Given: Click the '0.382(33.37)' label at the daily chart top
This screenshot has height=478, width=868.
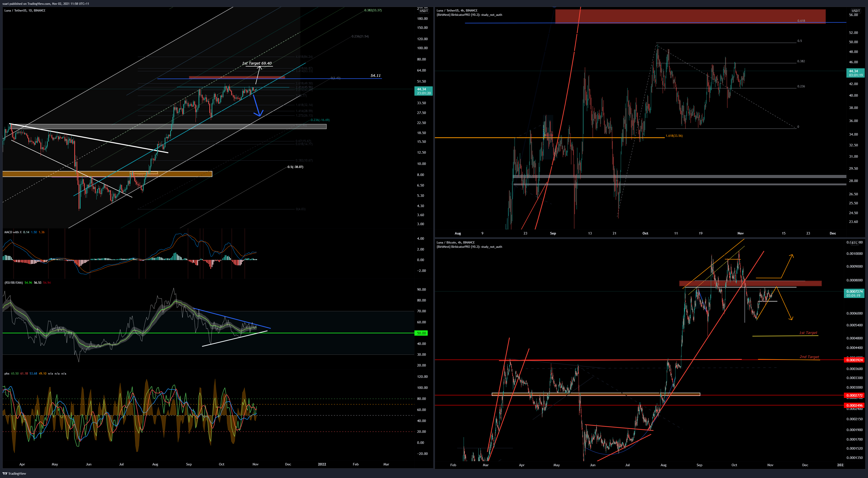Looking at the screenshot, I should 373,10.
